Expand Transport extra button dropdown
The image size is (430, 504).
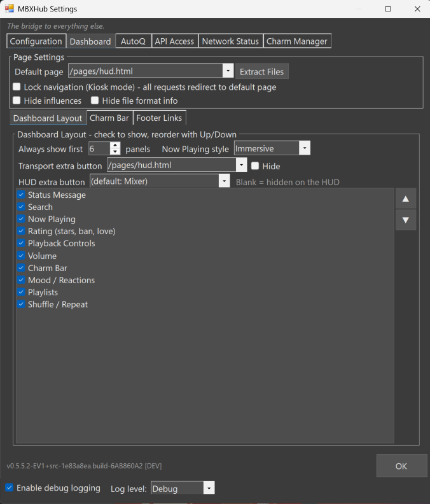pyautogui.click(x=241, y=165)
